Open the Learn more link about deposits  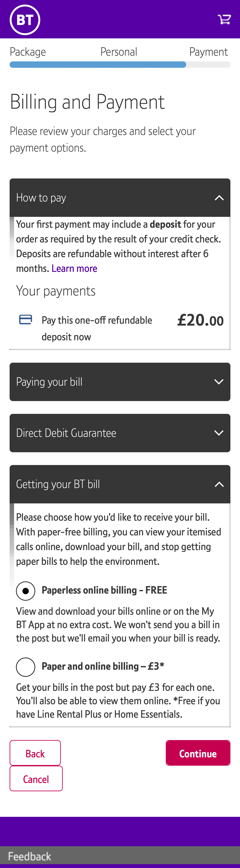tap(74, 268)
